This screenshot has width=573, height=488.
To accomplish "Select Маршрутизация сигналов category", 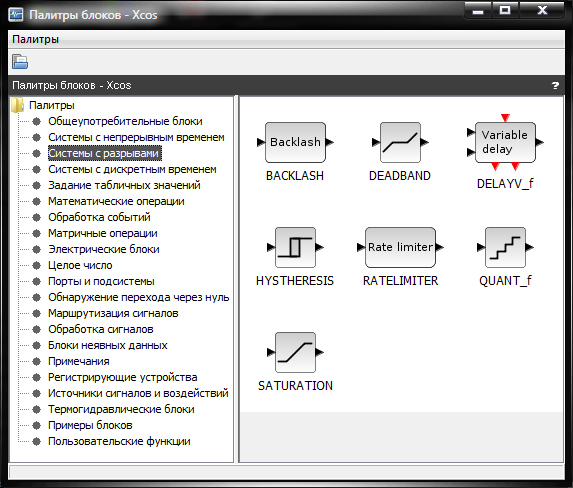I will 113,313.
